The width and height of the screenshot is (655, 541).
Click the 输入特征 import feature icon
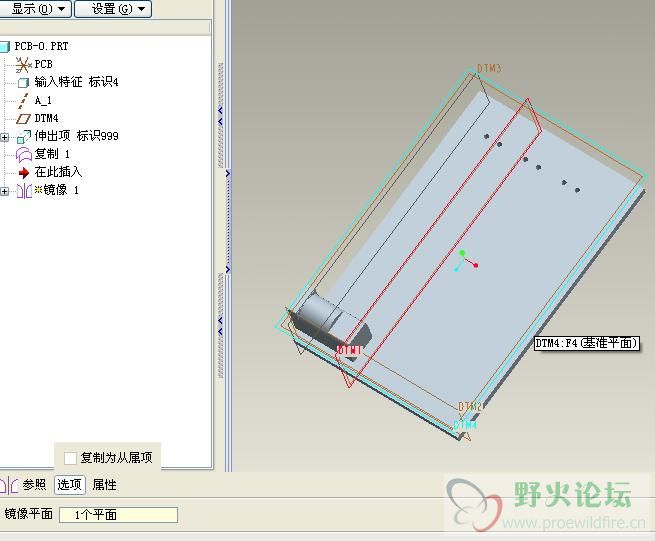(23, 82)
